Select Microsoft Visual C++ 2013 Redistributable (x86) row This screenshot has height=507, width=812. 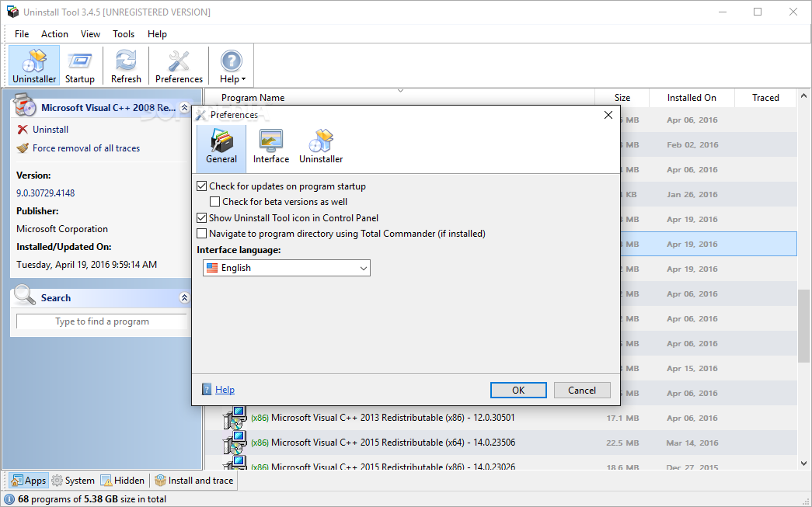pyautogui.click(x=500, y=418)
